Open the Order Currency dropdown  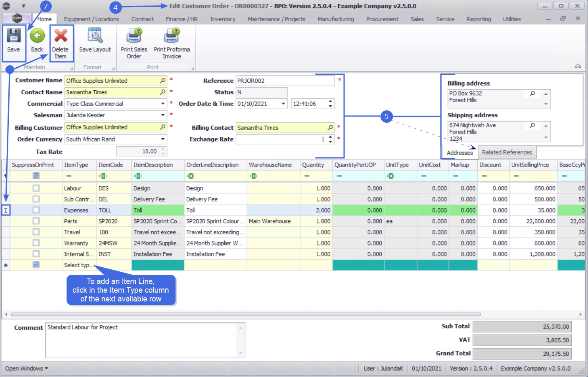click(x=162, y=139)
